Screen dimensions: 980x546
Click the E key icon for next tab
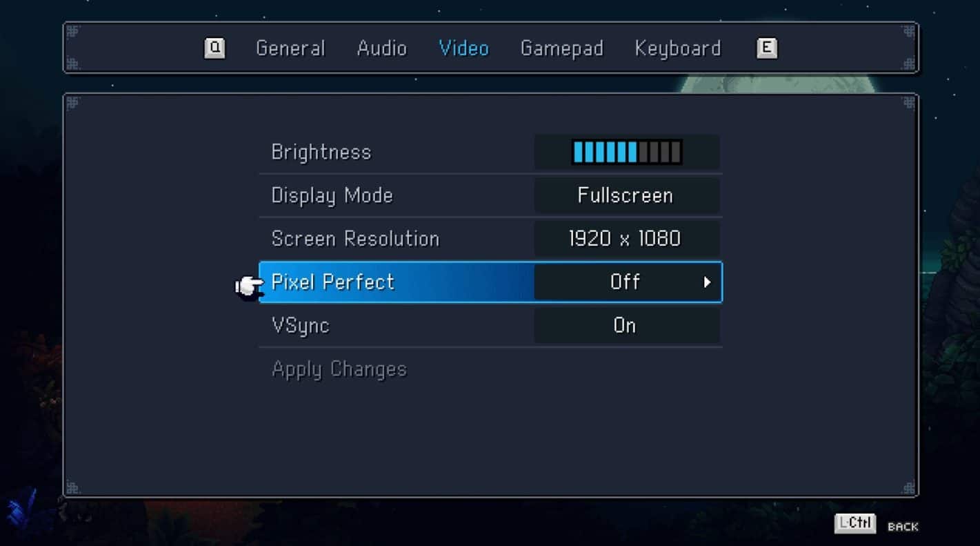(x=766, y=48)
